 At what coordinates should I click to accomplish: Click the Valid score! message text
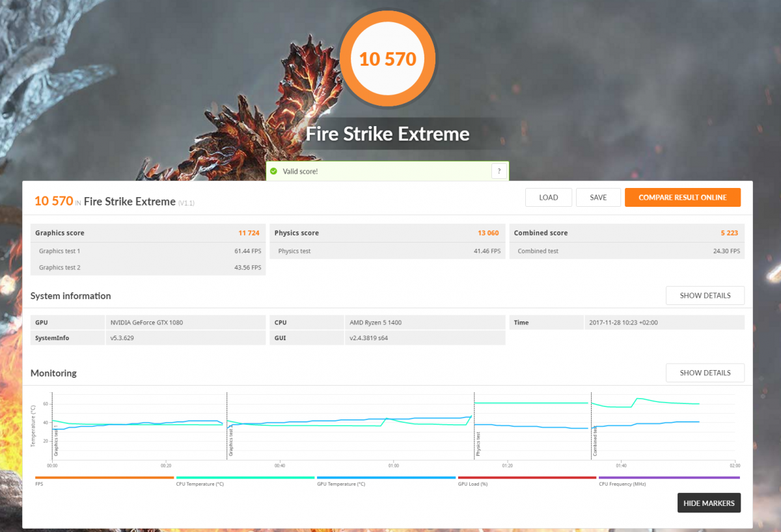pyautogui.click(x=300, y=171)
